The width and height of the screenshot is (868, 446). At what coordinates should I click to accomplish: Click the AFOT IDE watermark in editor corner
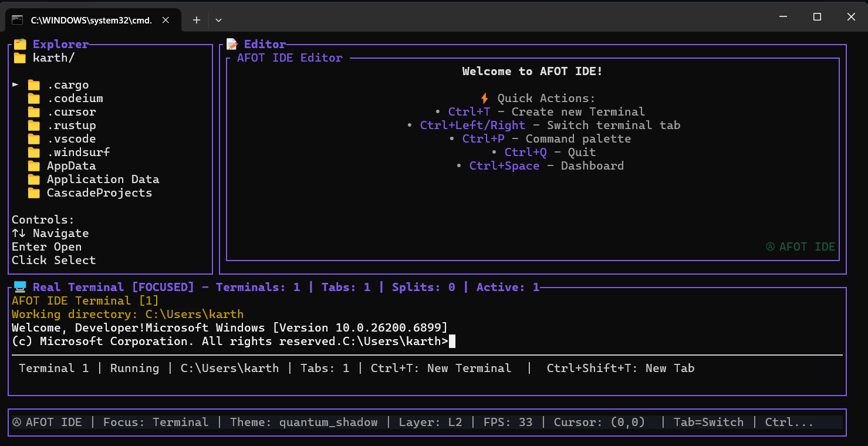click(800, 246)
